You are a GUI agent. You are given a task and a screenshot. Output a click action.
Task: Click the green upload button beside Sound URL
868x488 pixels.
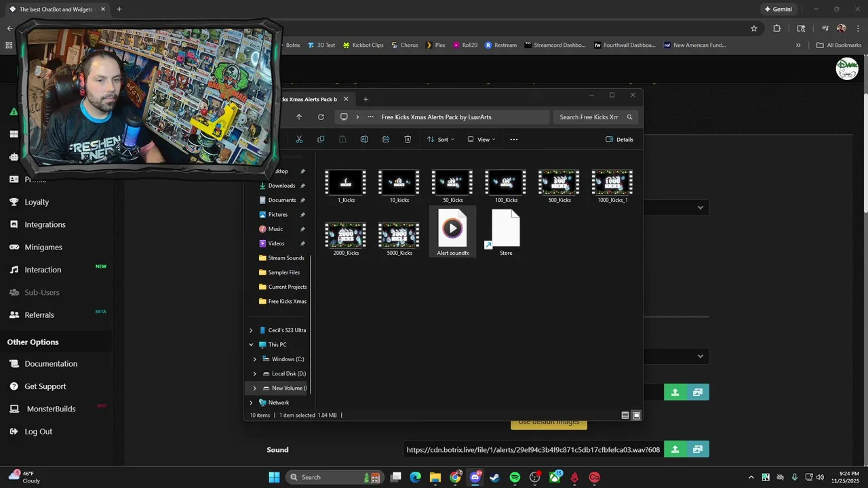click(675, 449)
